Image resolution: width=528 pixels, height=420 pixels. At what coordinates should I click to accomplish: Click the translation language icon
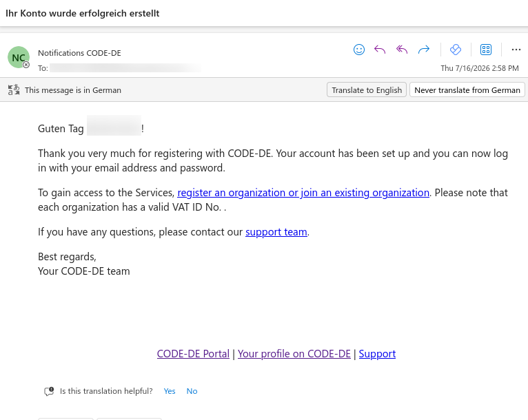[x=14, y=90]
